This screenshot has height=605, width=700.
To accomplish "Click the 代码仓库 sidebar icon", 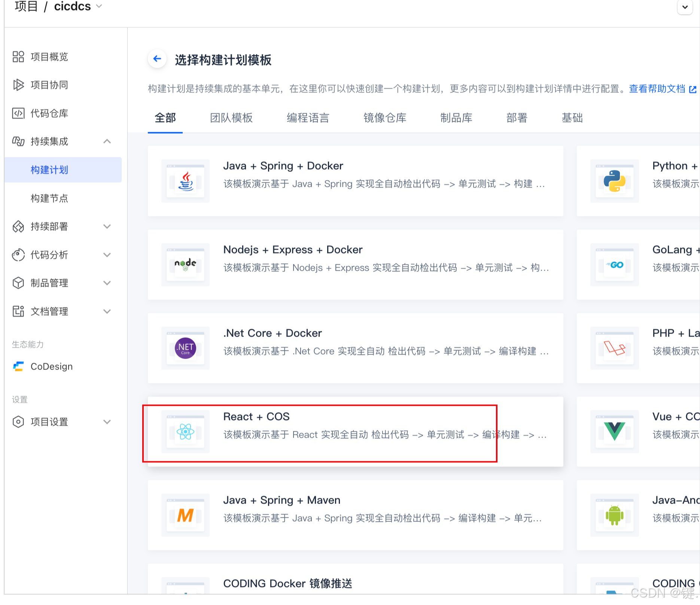I will 18,113.
